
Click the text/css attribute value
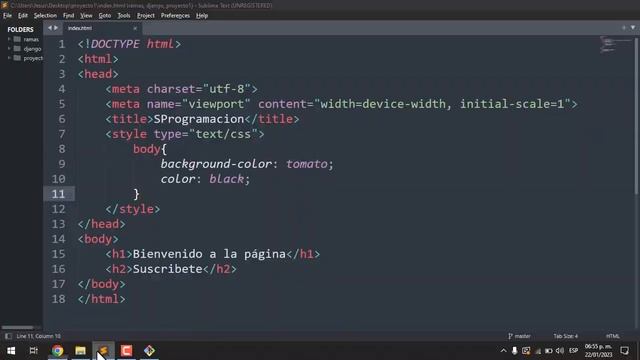tap(223, 134)
